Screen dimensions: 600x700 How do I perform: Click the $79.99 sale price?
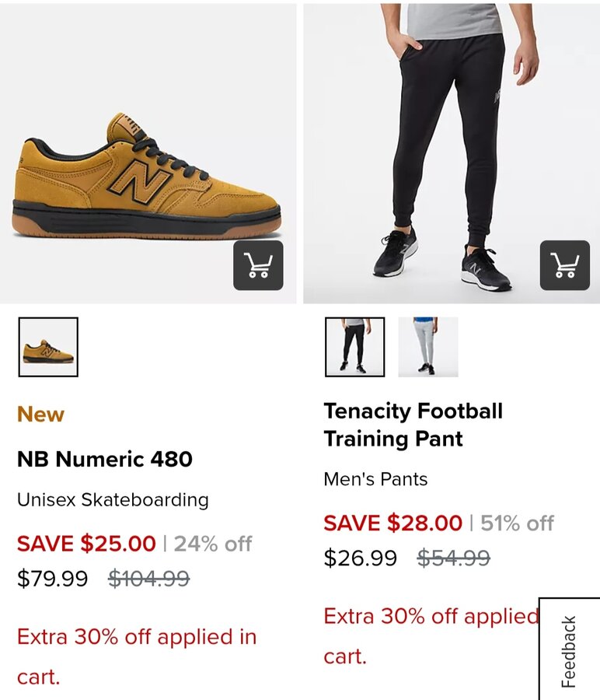52,579
